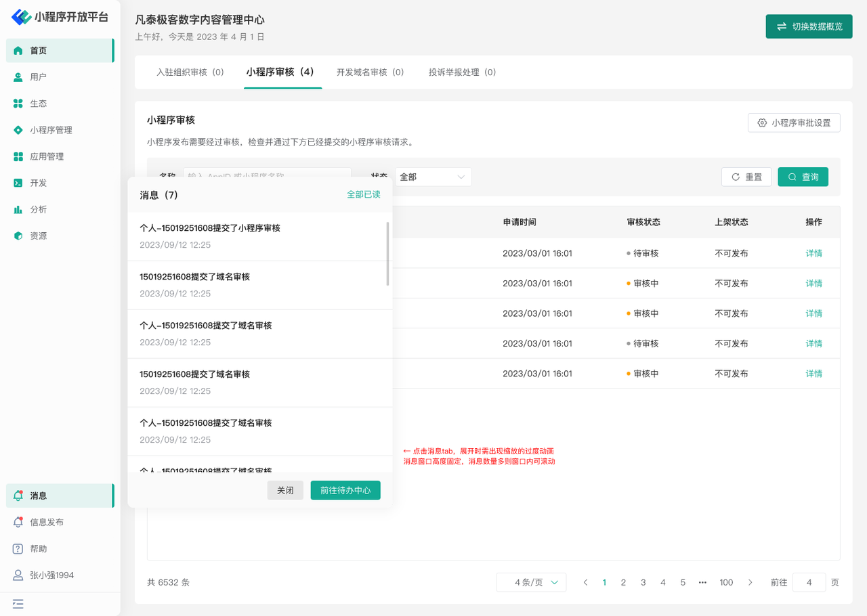The height and width of the screenshot is (616, 867).
Task: Expand the 状态 全部 dropdown
Action: click(x=433, y=177)
